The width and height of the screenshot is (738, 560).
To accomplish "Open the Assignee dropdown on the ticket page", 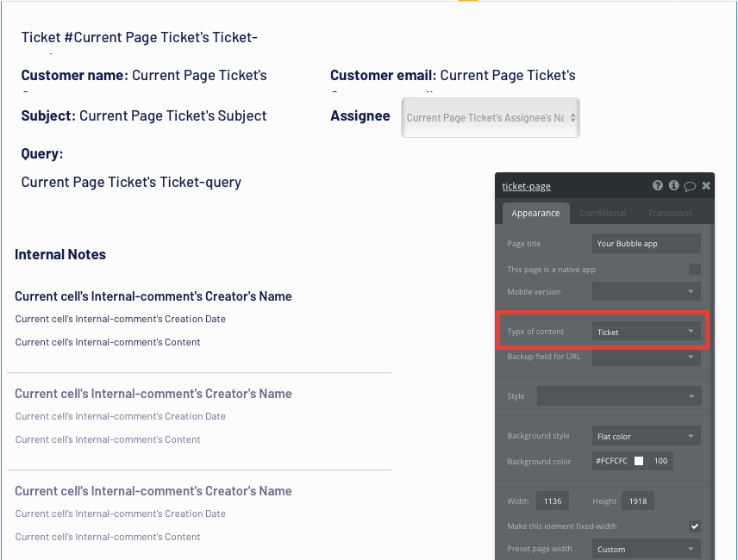I will [490, 115].
